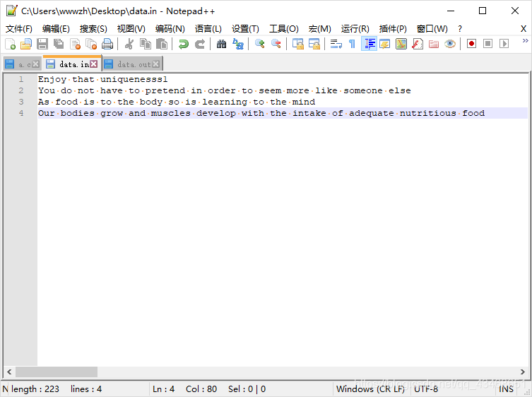Open the 语言(L) menu
532x397 pixels.
(x=208, y=29)
